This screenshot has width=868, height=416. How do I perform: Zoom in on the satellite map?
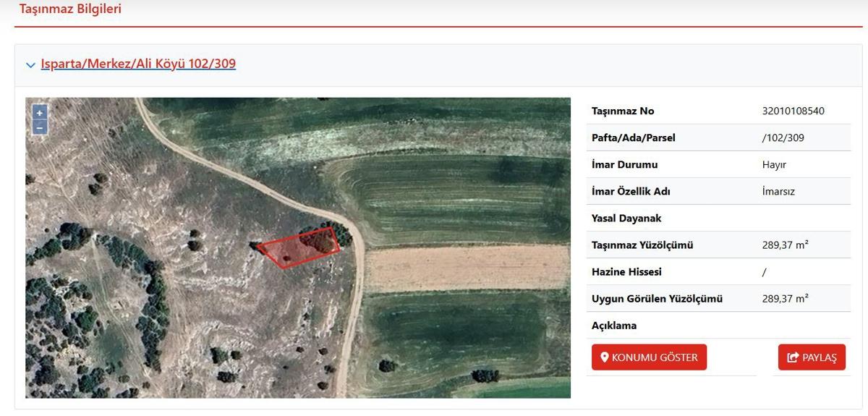tap(40, 112)
